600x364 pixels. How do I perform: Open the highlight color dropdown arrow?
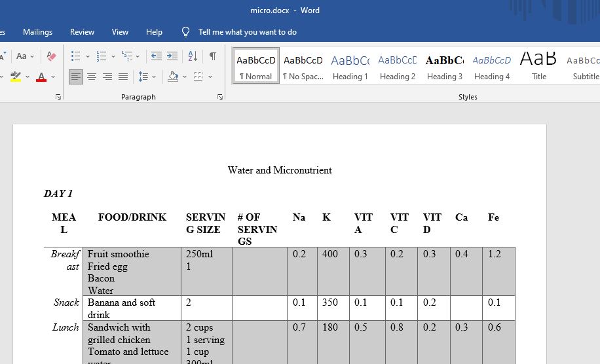(28, 77)
